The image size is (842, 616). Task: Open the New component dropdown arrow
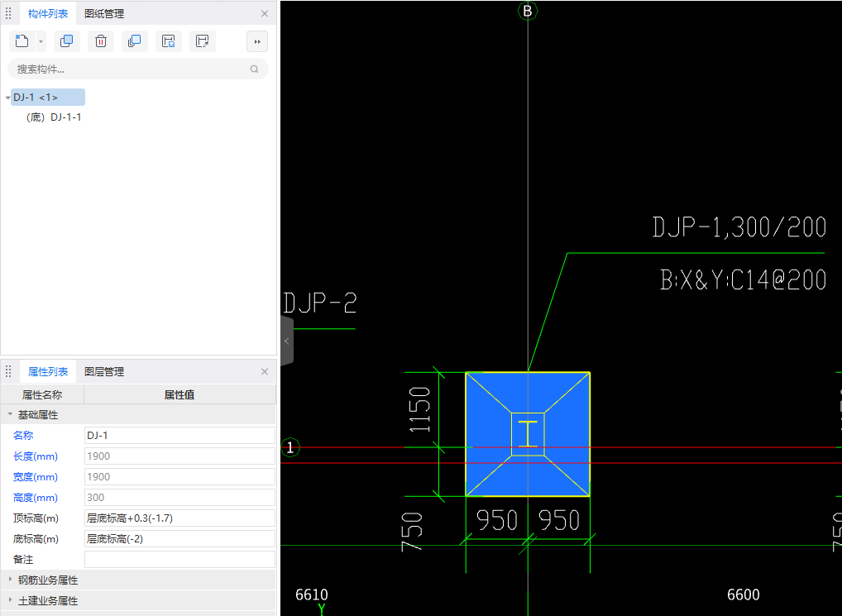coord(41,41)
